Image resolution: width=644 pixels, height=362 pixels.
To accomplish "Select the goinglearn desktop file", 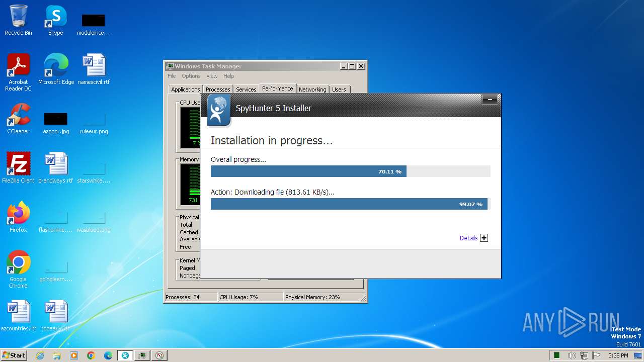I will click(56, 270).
